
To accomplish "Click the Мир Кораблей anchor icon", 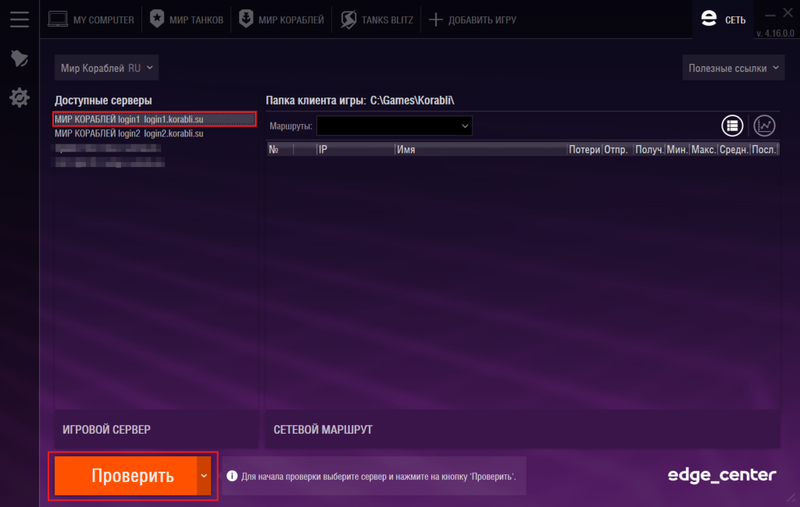I will point(246,19).
